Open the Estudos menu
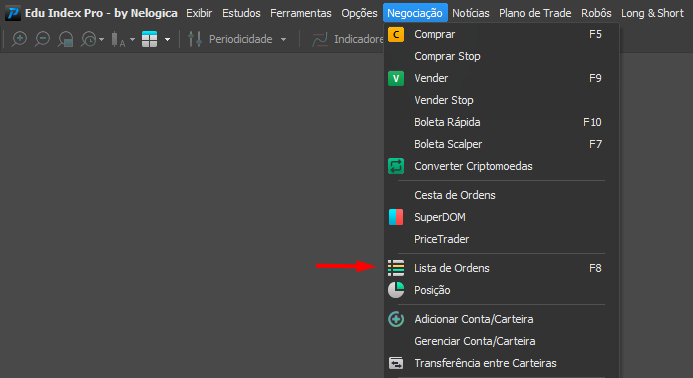This screenshot has height=378, width=693. point(241,13)
